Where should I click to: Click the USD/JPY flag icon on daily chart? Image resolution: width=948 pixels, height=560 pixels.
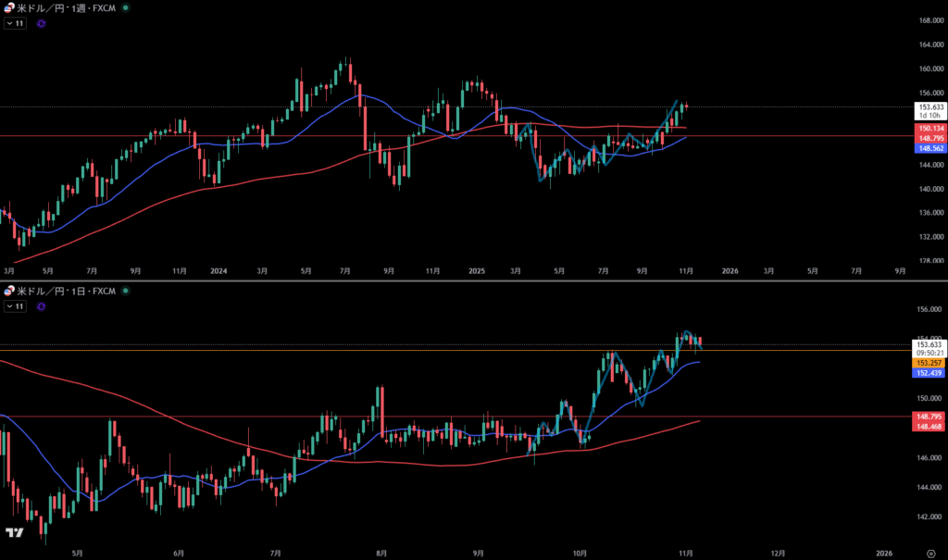coord(10,291)
